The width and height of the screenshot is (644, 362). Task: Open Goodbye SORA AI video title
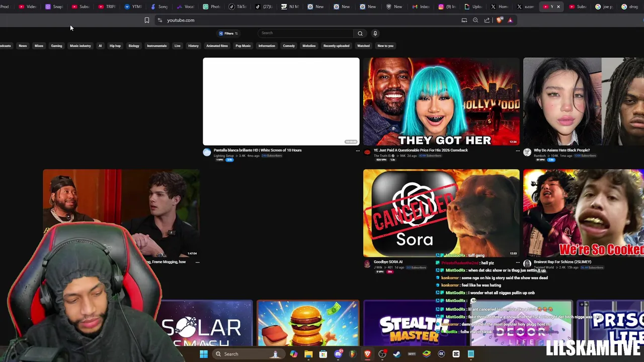pos(388,261)
